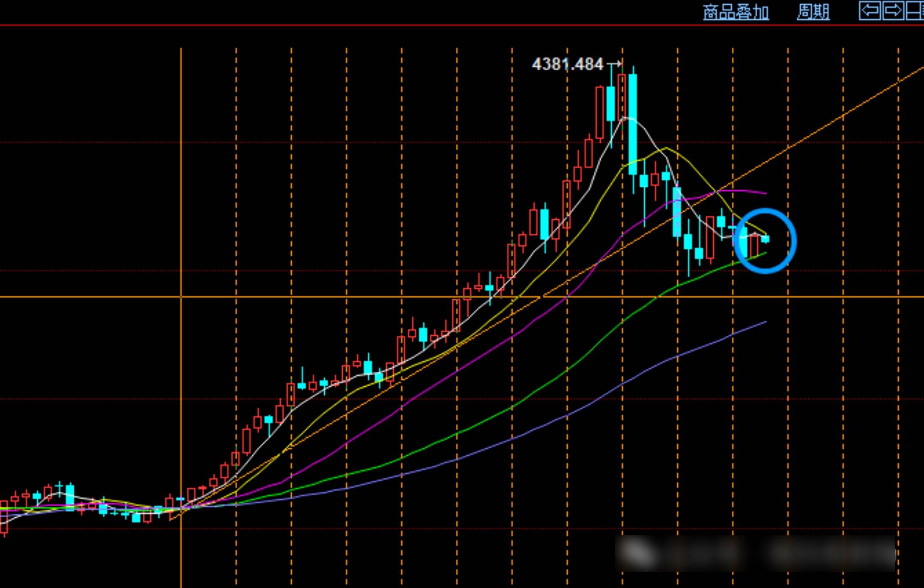Select the red candle at the chart peak
This screenshot has width=924, height=588.
click(622, 96)
